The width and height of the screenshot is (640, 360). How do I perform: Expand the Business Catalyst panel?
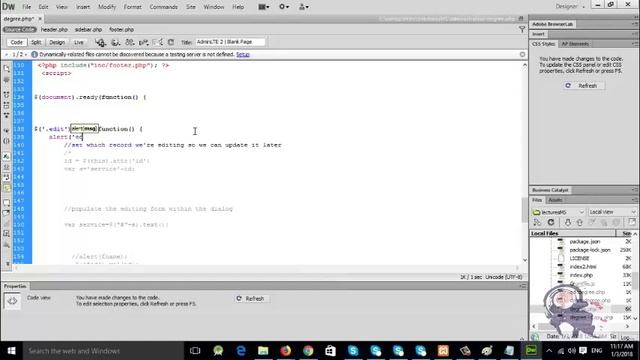tap(550, 190)
